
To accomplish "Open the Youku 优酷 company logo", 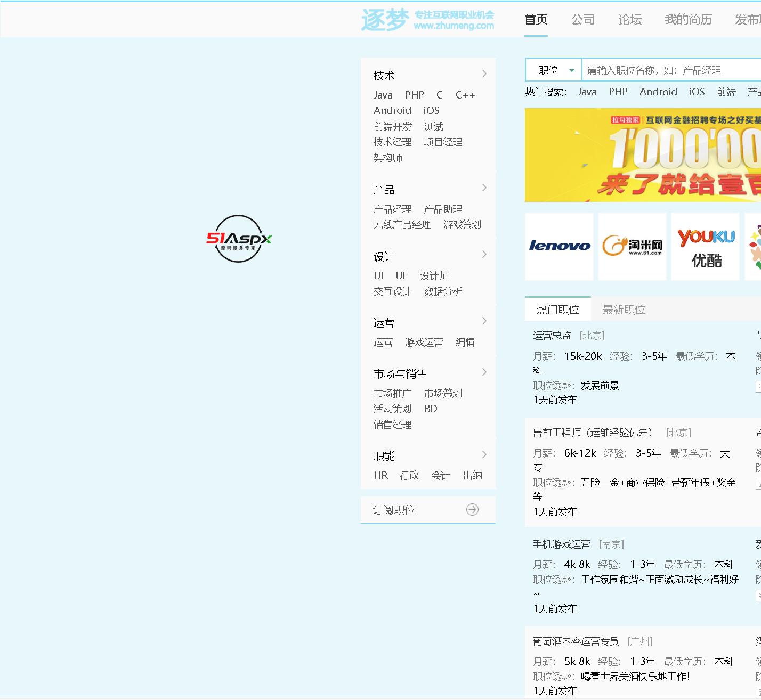I will pos(706,246).
